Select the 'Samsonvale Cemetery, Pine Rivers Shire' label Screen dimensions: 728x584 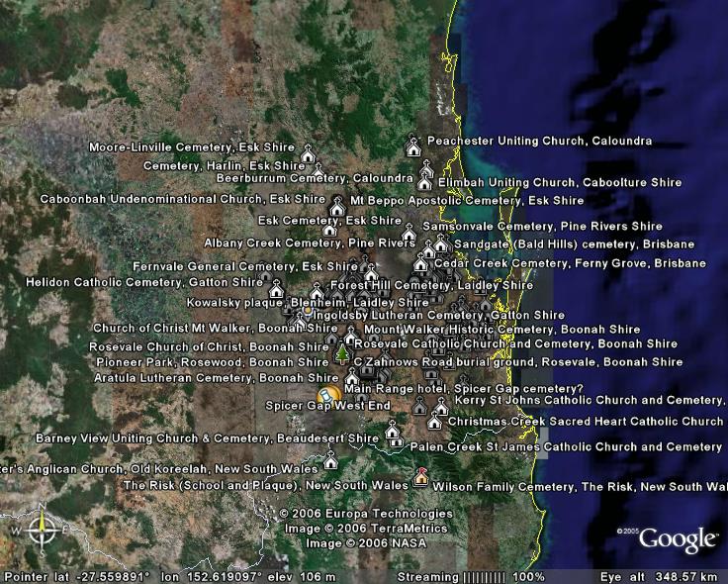(x=542, y=227)
